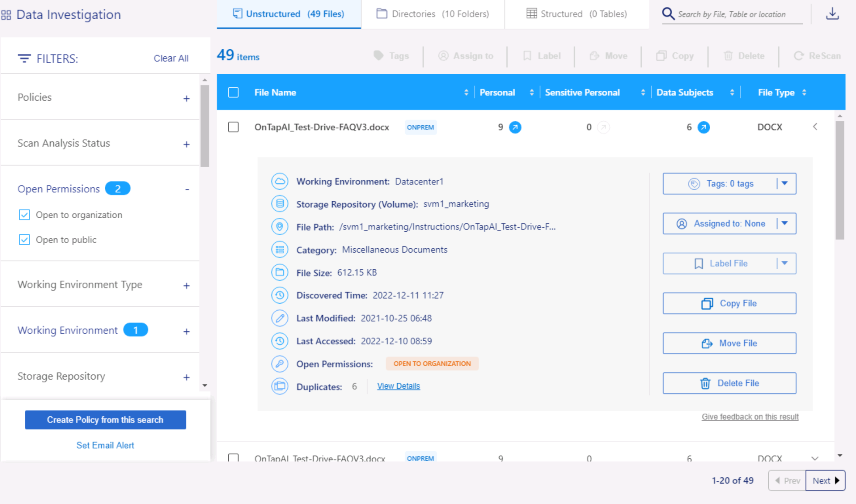Sort by File Name column arrows
Viewport: 856px width, 504px height.
point(466,93)
